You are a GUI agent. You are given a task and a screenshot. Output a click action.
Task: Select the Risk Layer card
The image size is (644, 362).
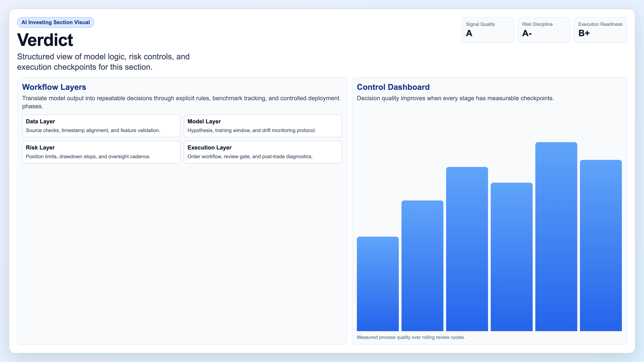point(101,152)
